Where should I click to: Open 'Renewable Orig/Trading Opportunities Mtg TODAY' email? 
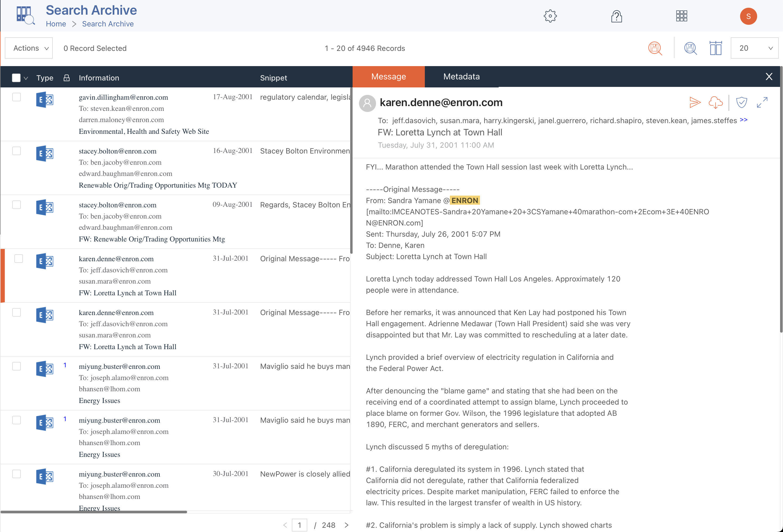(x=158, y=185)
